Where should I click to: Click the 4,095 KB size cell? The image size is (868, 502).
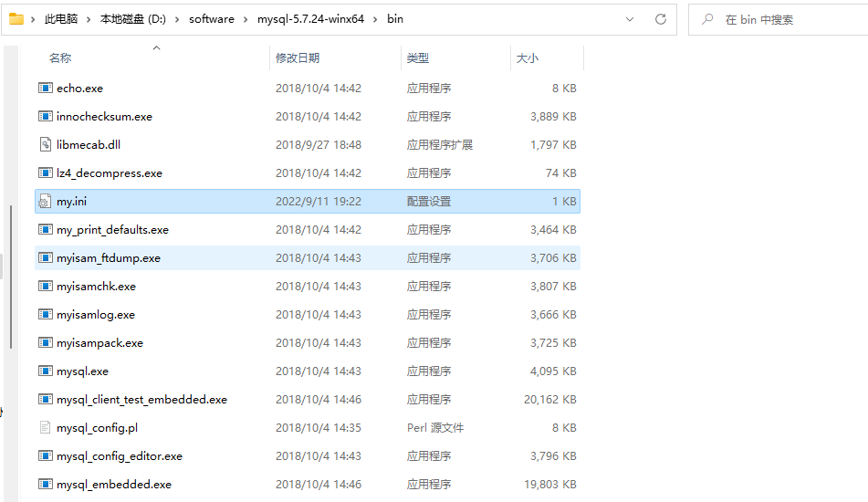(553, 371)
